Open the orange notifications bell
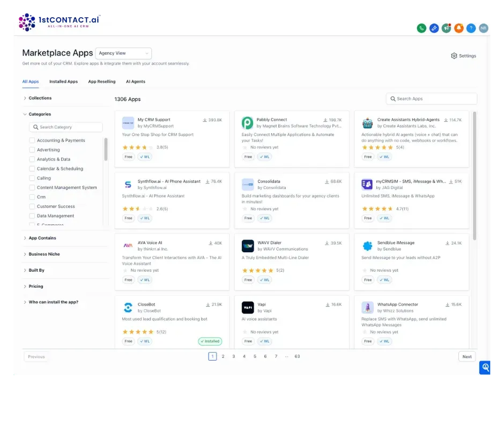Image resolution: width=504 pixels, height=423 pixels. click(458, 28)
